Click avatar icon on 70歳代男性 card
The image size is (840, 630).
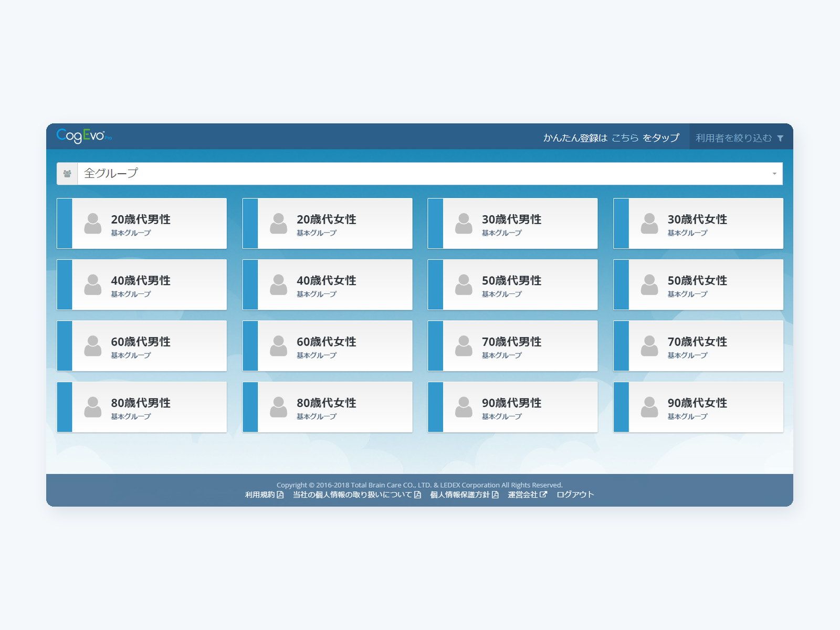pos(464,346)
